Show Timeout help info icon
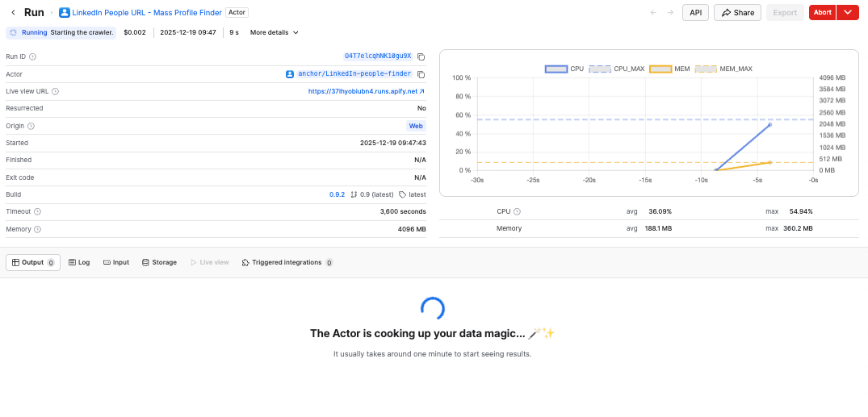The width and height of the screenshot is (868, 417). point(38,212)
